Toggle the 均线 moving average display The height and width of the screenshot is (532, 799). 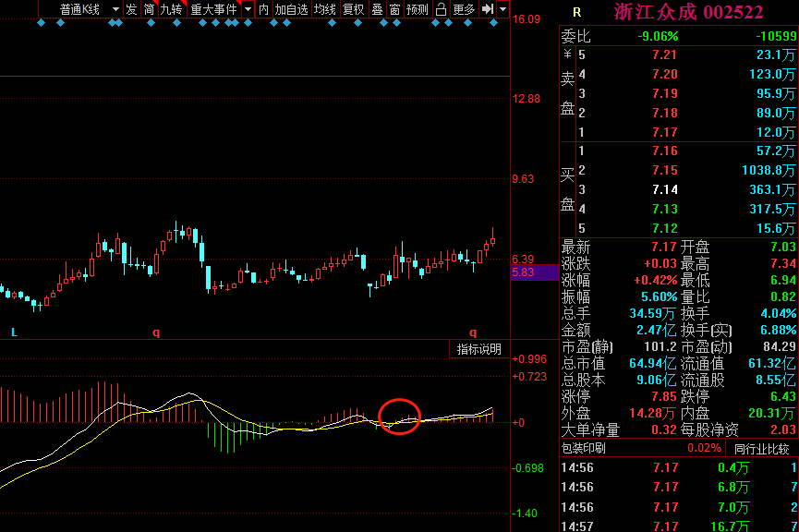click(x=326, y=11)
